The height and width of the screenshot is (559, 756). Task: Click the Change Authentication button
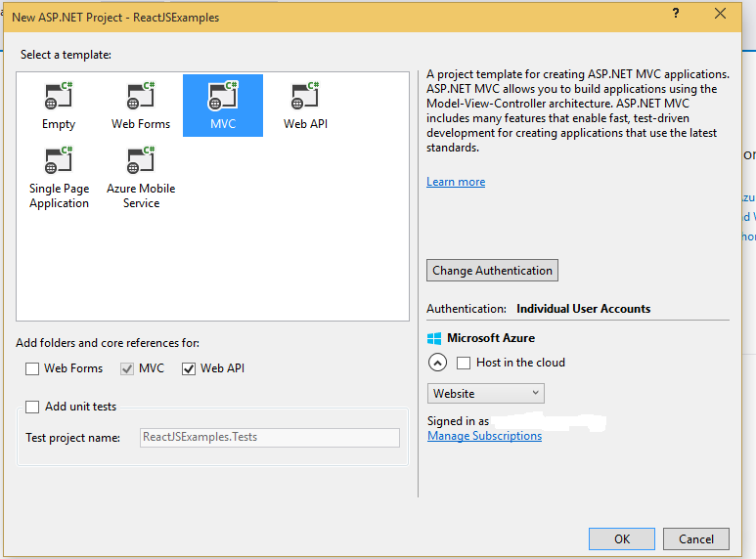pos(492,271)
